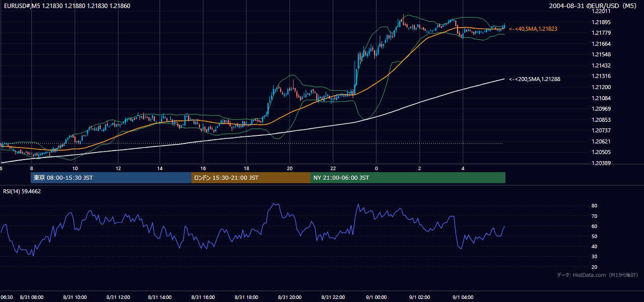Click price axis value 1.20389
This screenshot has height=302, width=644.
tap(601, 163)
